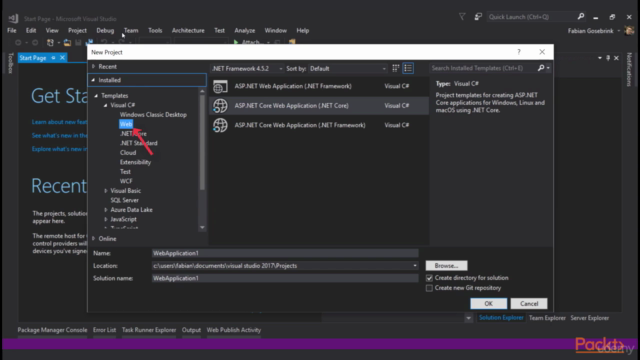Collapse the Templates tree node
640x360 pixels.
click(96, 96)
